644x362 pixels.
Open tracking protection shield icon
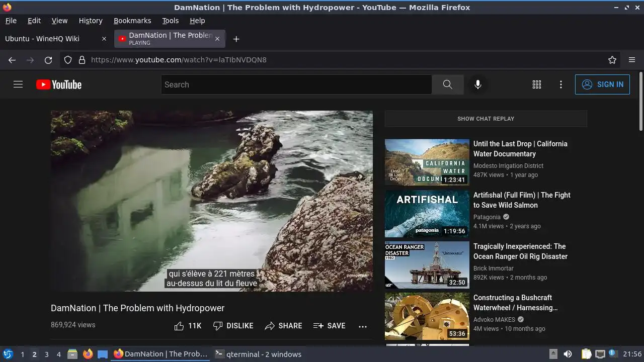tap(68, 60)
